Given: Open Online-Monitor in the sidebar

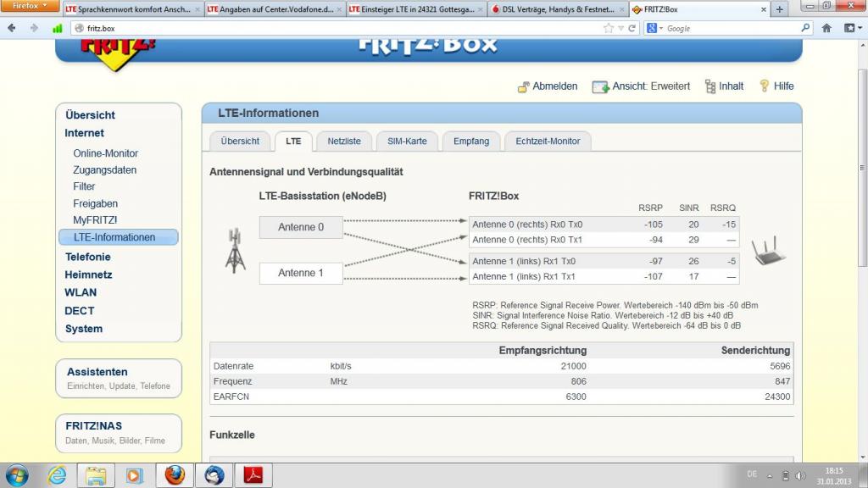Looking at the screenshot, I should click(x=105, y=153).
